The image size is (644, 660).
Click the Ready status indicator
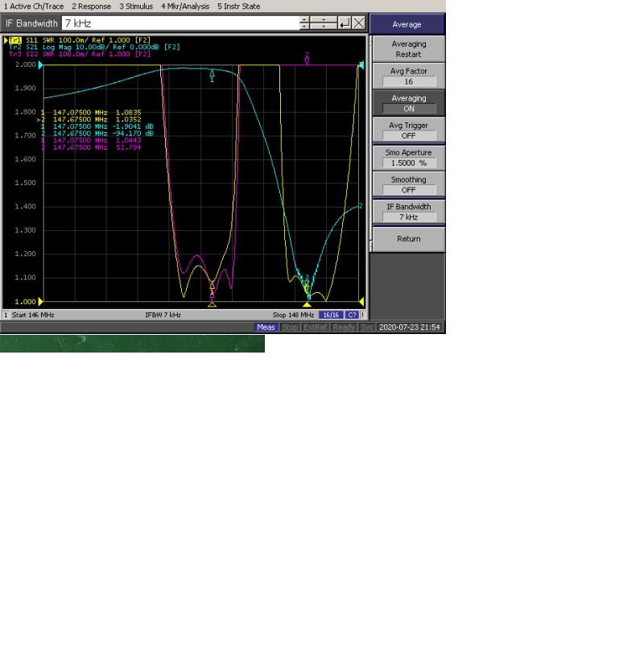pos(344,328)
